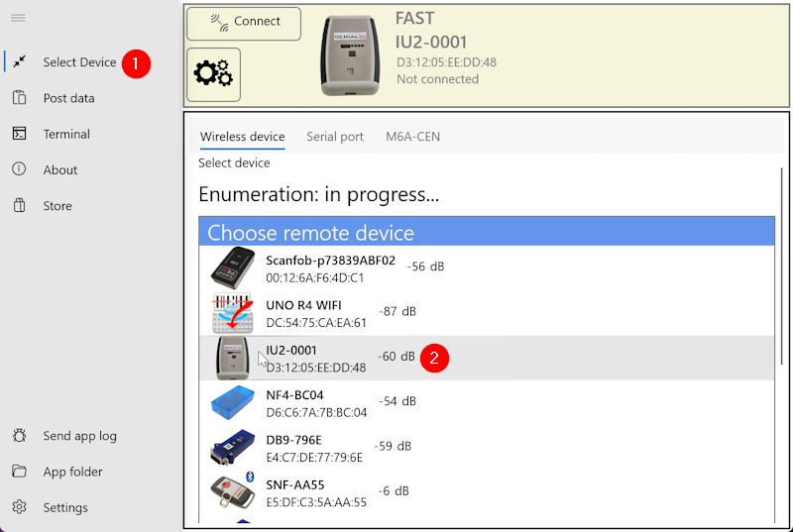Click the Post data clipboard icon
The height and width of the screenshot is (532, 793).
pyautogui.click(x=19, y=97)
